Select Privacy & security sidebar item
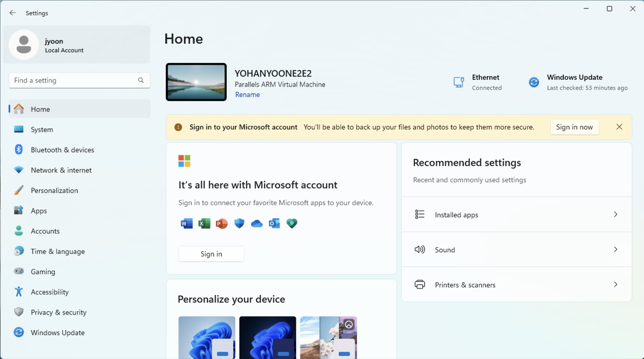The height and width of the screenshot is (359, 644). tap(59, 312)
